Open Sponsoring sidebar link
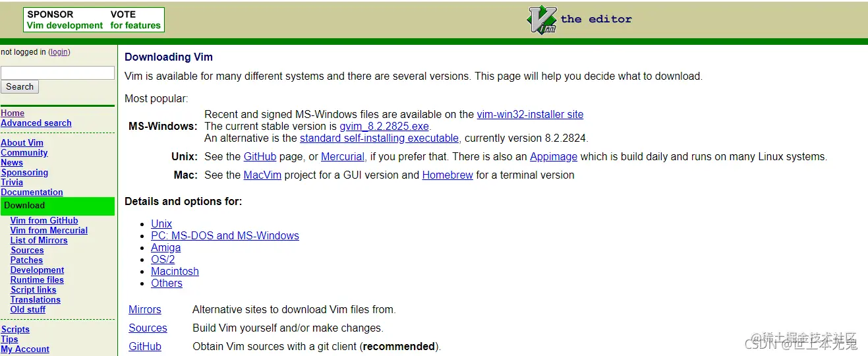The height and width of the screenshot is (356, 868). coord(24,173)
